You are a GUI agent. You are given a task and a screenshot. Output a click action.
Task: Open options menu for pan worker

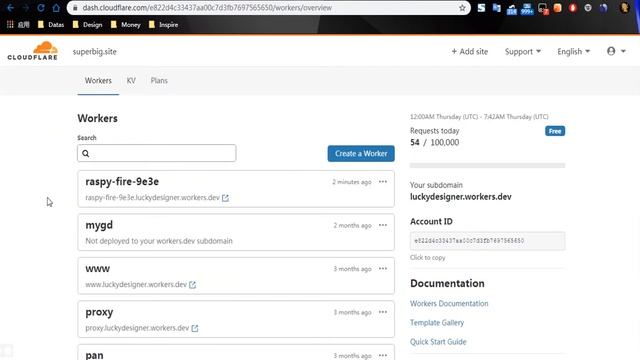point(382,356)
